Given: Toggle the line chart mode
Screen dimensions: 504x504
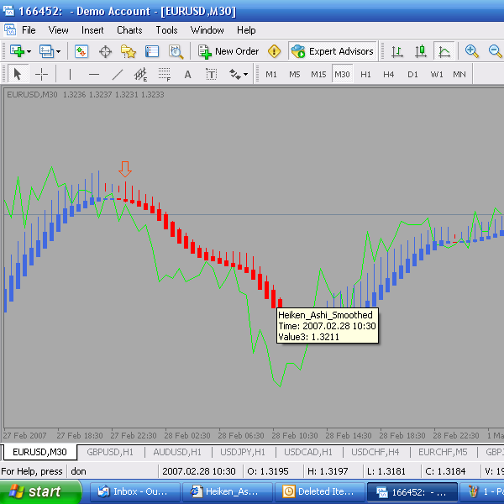Looking at the screenshot, I should 444,51.
